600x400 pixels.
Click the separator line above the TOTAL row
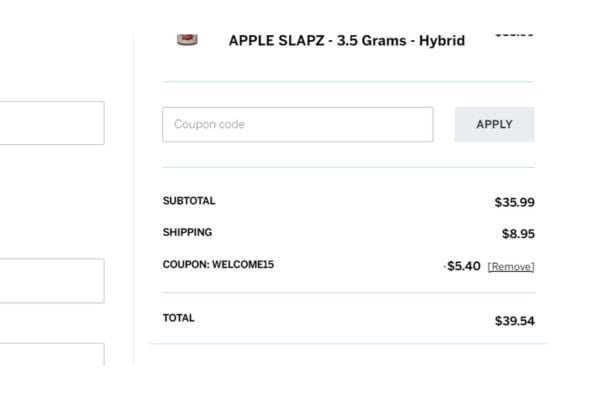coord(349,292)
